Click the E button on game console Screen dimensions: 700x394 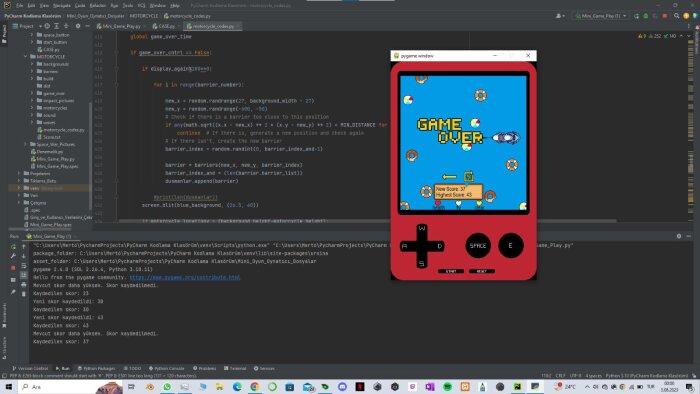[511, 245]
